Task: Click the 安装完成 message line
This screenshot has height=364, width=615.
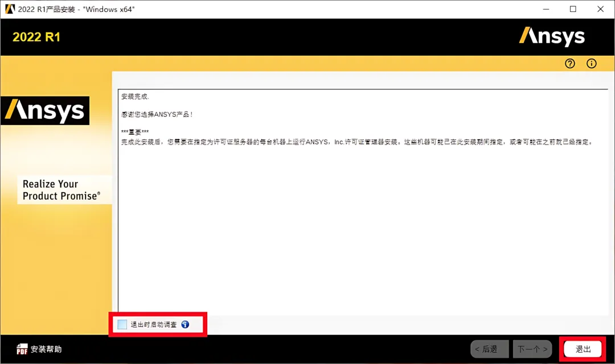Action: coord(136,96)
